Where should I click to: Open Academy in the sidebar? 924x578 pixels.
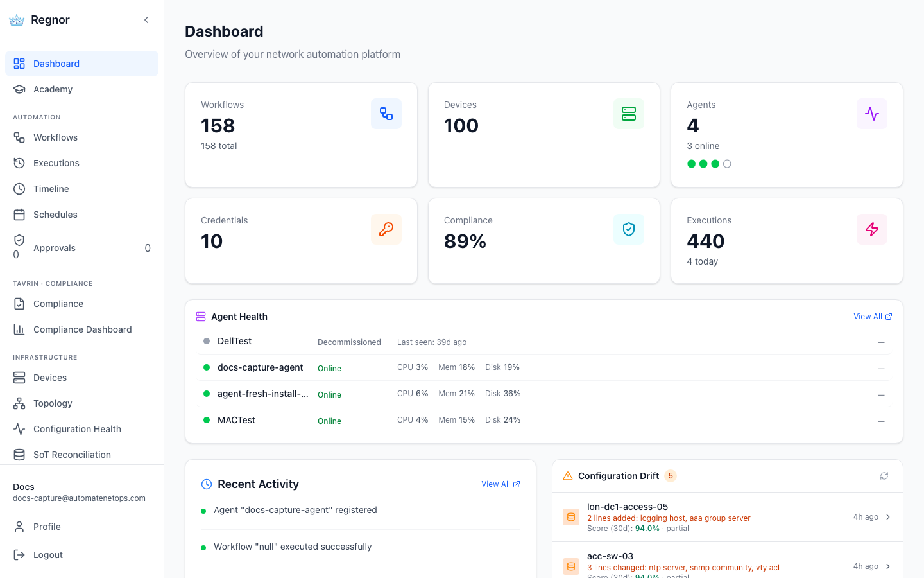[x=81, y=89]
